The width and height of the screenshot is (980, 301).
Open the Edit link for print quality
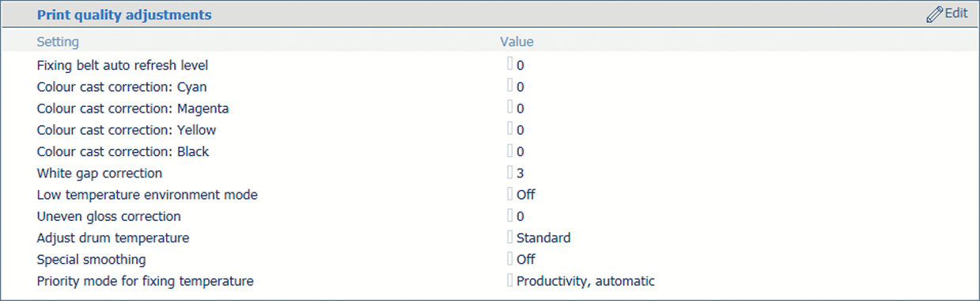click(x=956, y=13)
